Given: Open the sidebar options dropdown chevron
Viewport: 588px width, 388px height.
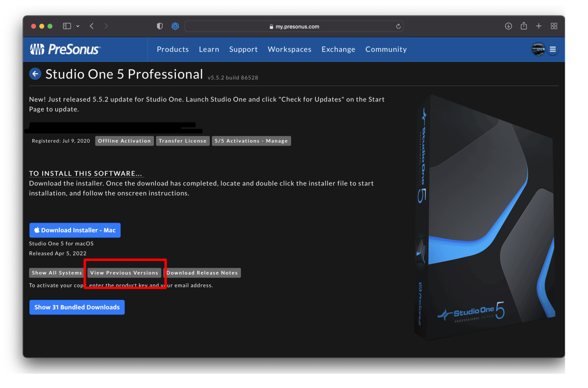Looking at the screenshot, I should [77, 26].
